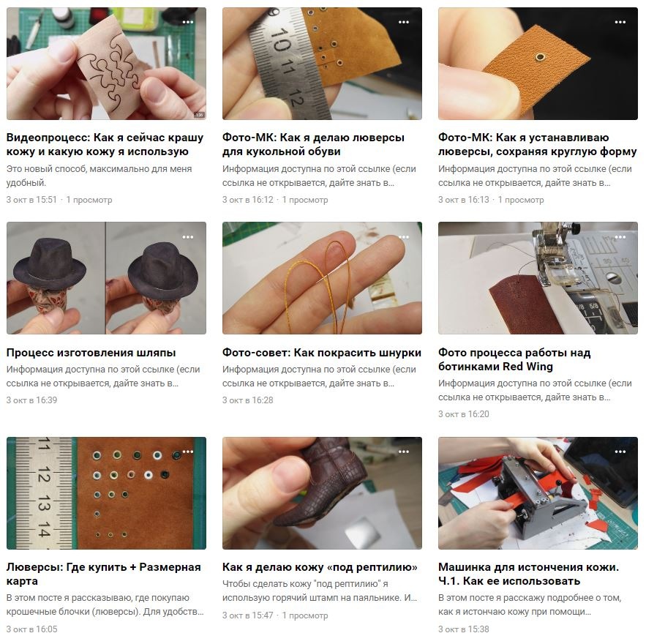Open three-dots menu on leather dyeing video card
This screenshot has height=644, width=646.
pos(188,22)
